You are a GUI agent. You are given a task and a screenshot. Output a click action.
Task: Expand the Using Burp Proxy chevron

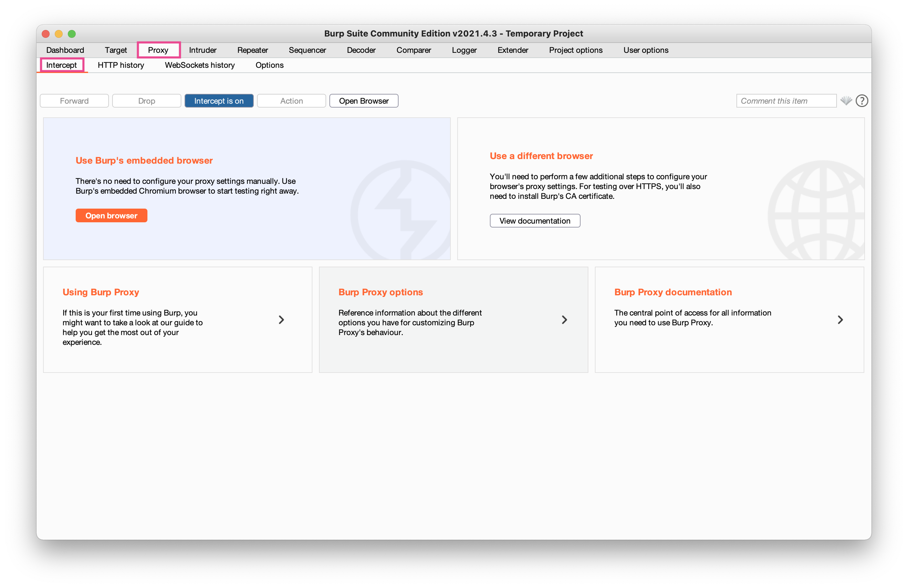coord(281,319)
